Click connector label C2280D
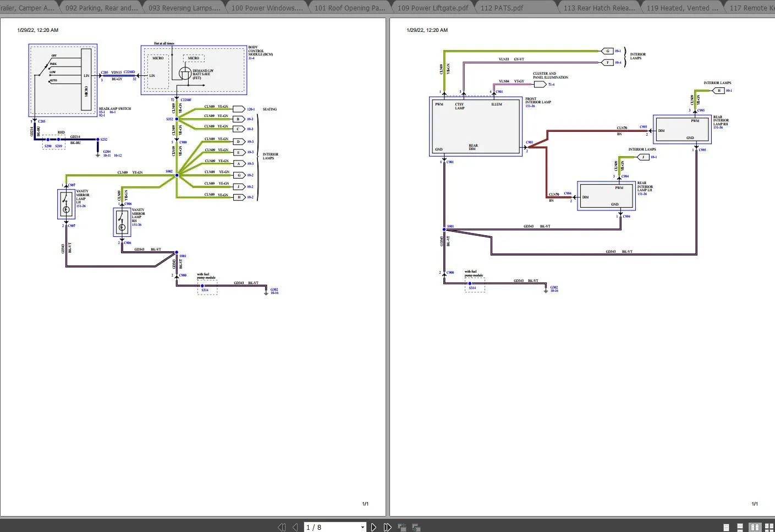 coord(129,72)
